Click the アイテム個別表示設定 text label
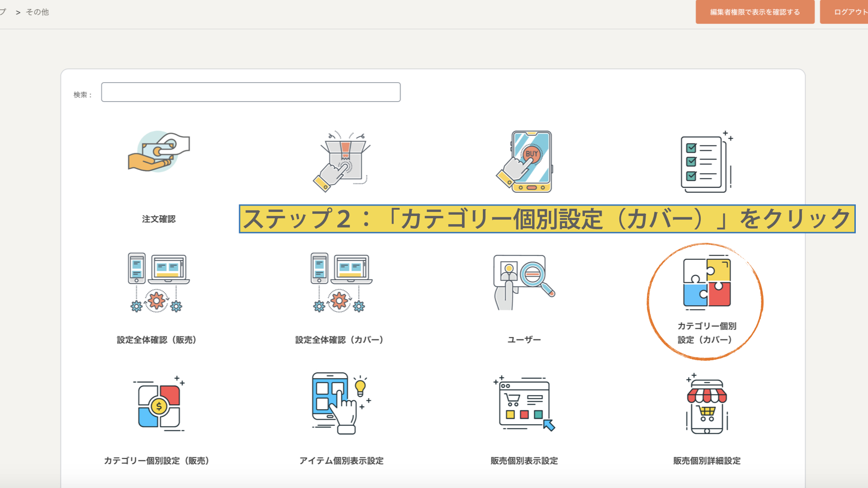Image resolution: width=868 pixels, height=488 pixels. click(341, 461)
